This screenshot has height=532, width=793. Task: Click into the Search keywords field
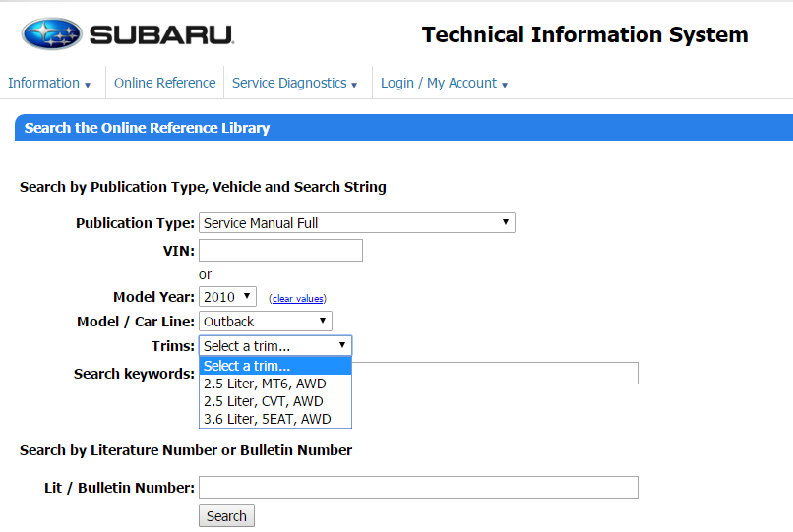(495, 374)
